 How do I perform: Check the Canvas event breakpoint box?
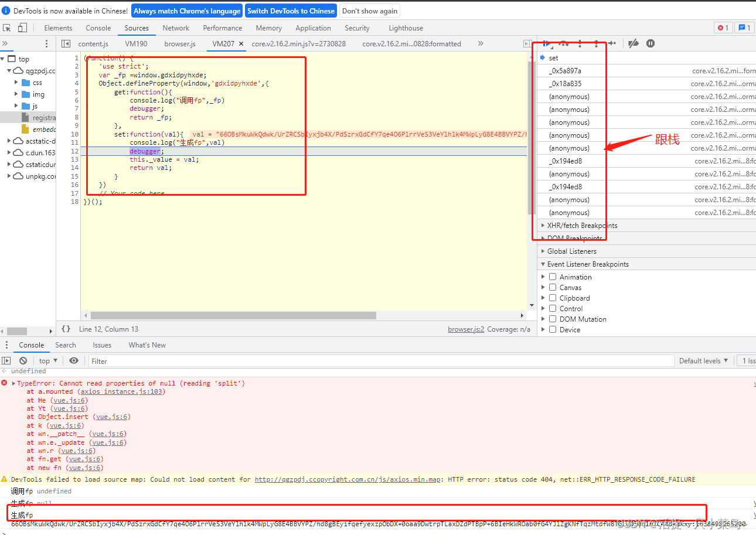point(553,288)
